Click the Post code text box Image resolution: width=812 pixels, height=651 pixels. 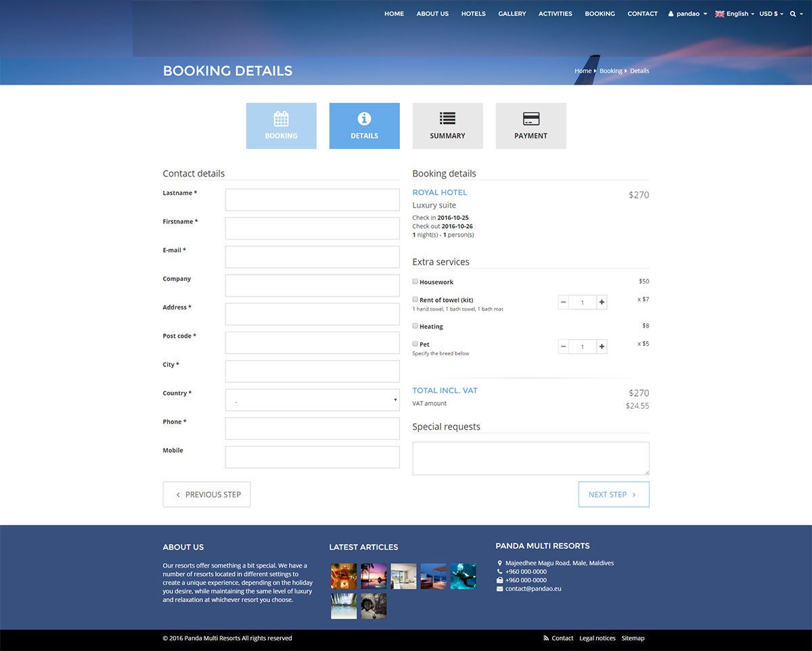point(313,342)
